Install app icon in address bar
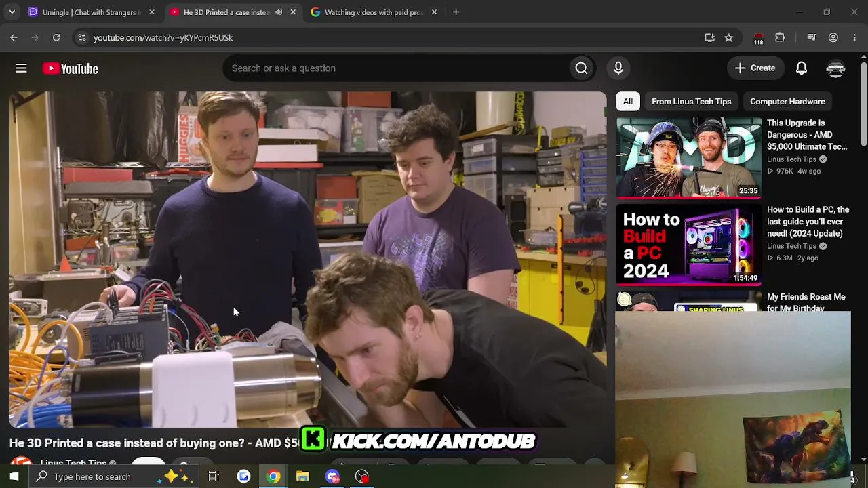Viewport: 868px width, 488px height. 709,37
